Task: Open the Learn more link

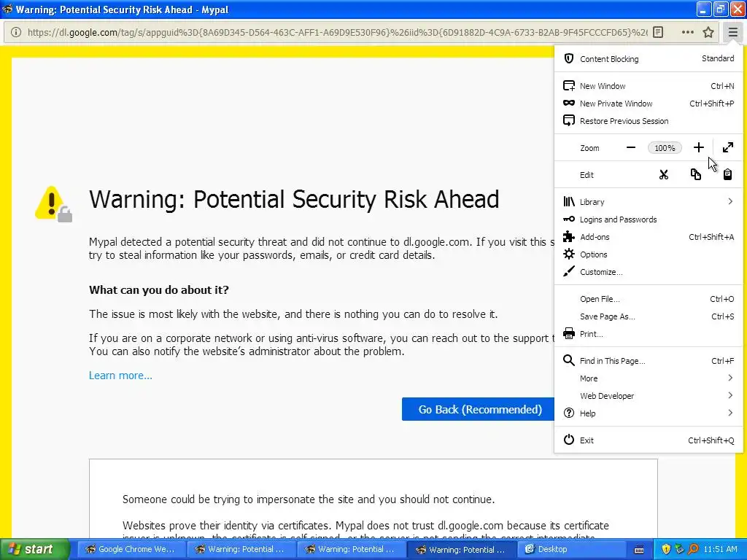Action: [120, 376]
